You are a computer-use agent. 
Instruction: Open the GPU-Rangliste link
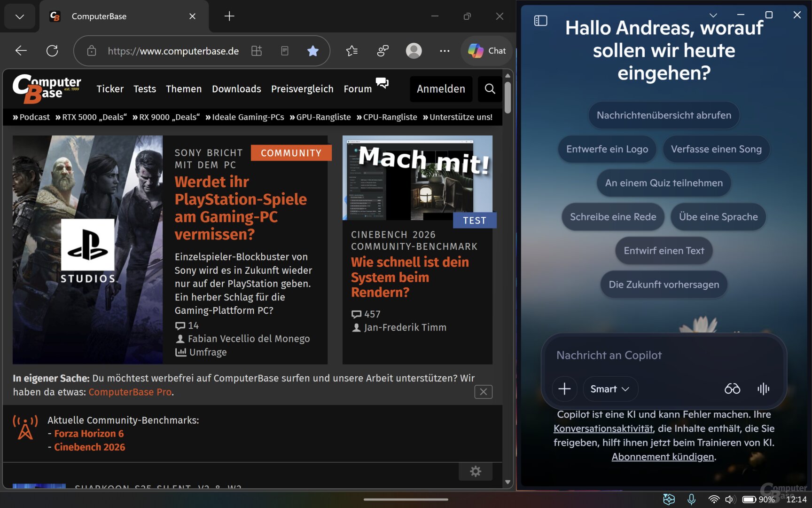(x=320, y=117)
